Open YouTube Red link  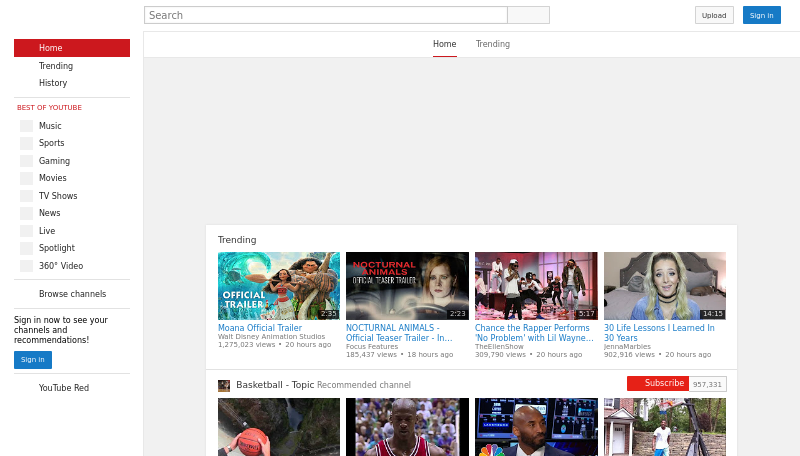(x=64, y=388)
